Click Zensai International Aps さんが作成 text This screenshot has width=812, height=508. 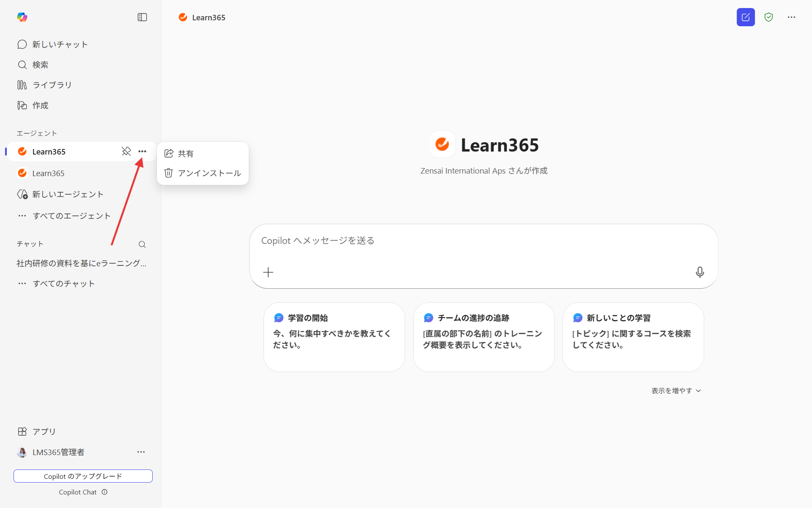point(484,171)
